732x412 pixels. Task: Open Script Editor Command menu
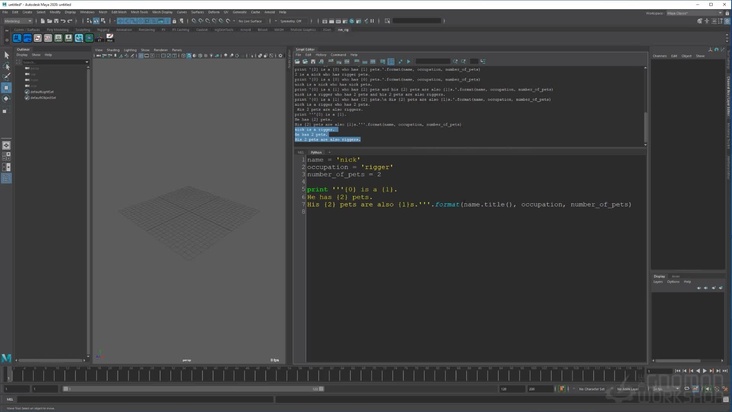[338, 55]
